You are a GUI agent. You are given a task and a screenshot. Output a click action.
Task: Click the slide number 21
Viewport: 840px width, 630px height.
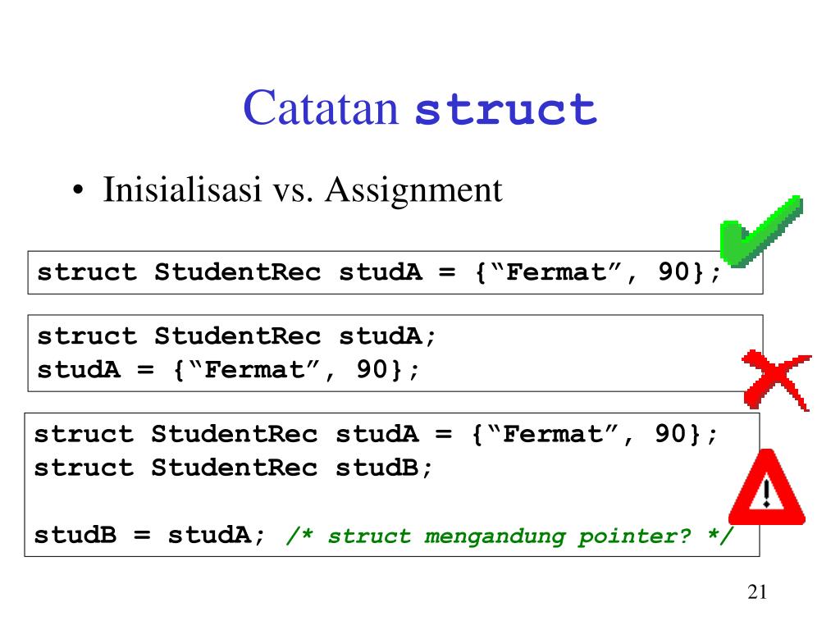coord(757,592)
